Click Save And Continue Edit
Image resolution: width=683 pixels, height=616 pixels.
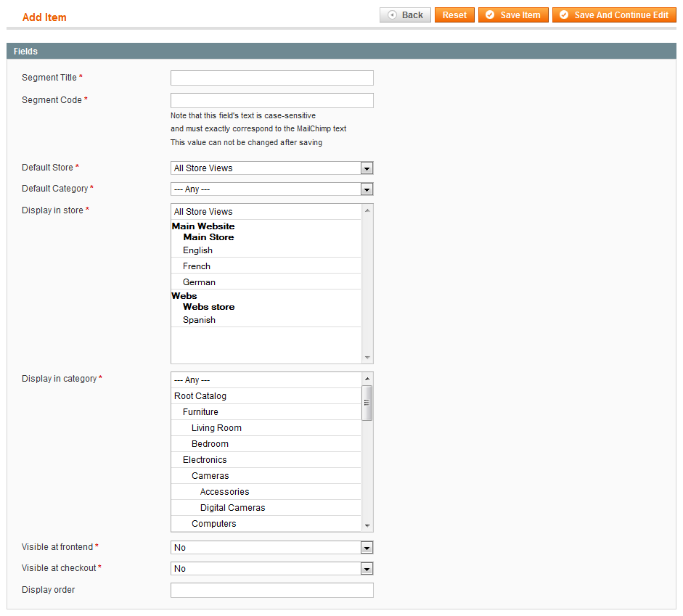click(613, 15)
